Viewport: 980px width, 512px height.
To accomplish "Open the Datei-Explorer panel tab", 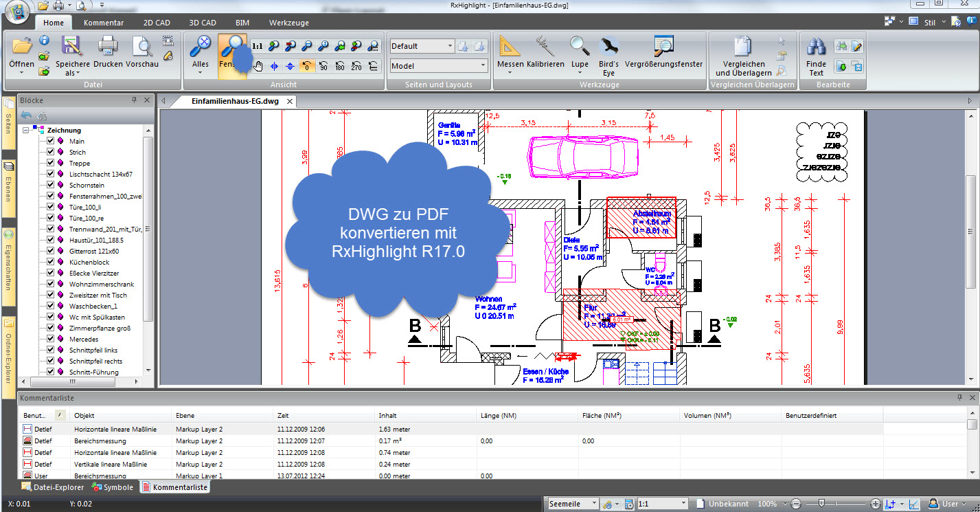I will 53,487.
